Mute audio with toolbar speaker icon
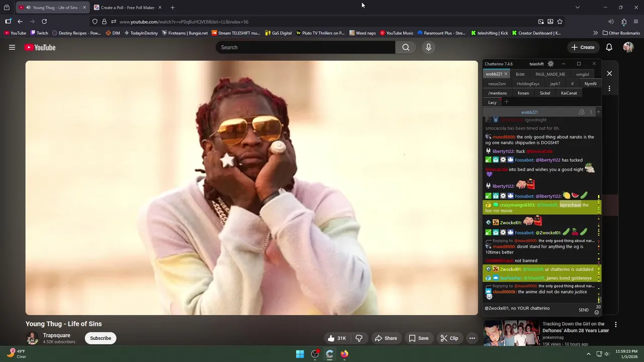Screen dimensions: 644x362 click(611, 22)
